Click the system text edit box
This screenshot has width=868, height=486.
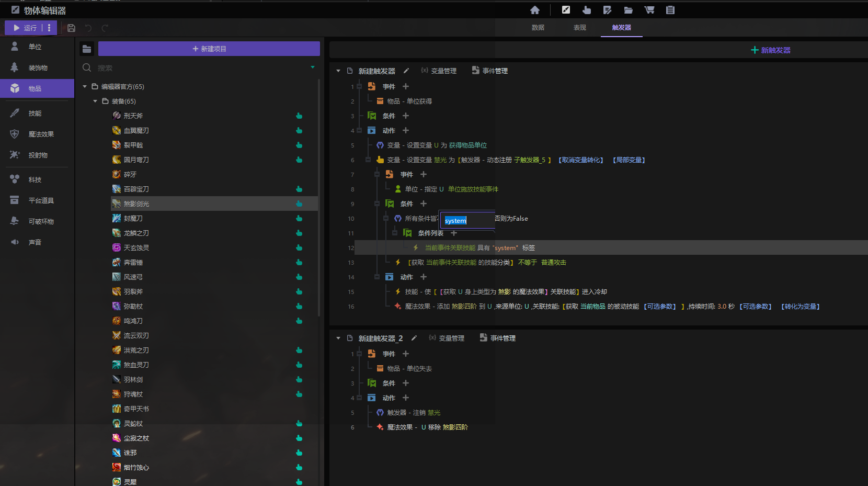(x=467, y=220)
